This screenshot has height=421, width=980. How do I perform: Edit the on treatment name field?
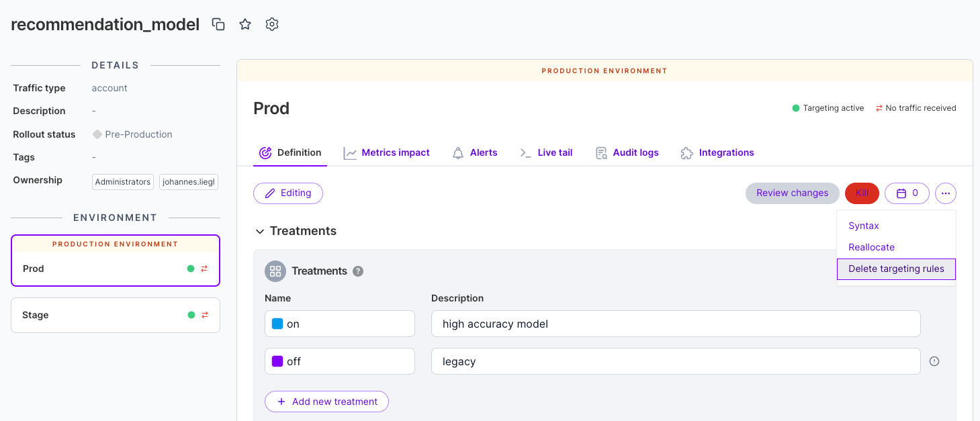click(x=340, y=324)
